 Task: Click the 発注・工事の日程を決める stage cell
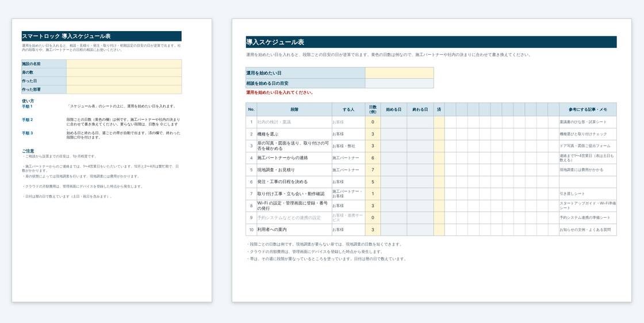(294, 182)
